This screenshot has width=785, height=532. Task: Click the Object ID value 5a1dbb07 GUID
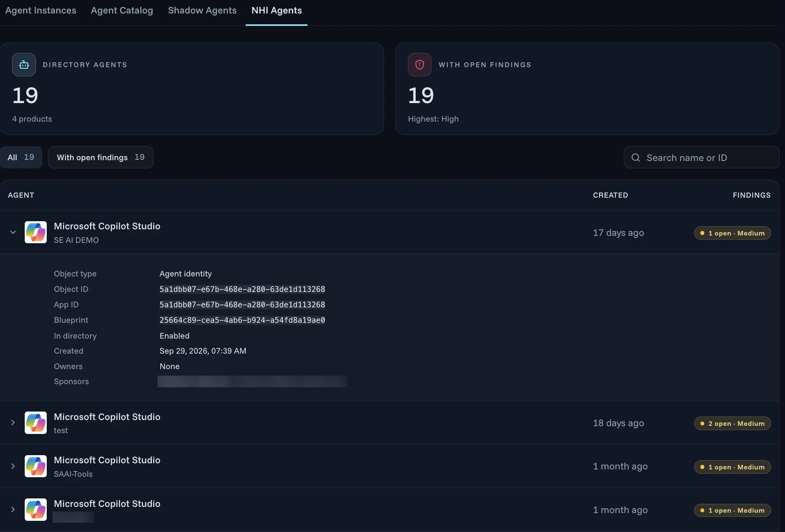point(242,289)
